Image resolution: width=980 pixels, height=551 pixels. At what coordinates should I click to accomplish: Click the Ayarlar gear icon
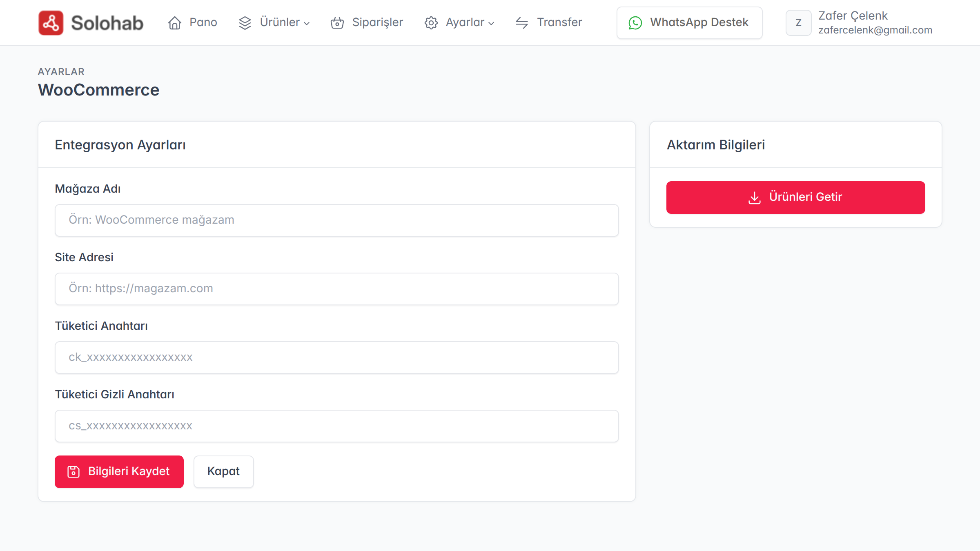click(431, 23)
